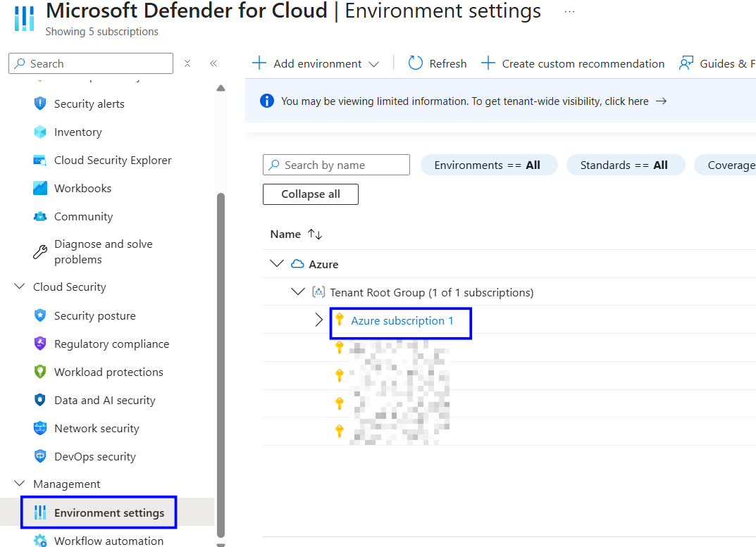Click the Azure cloud icon
The image size is (756, 547).
pos(297,264)
